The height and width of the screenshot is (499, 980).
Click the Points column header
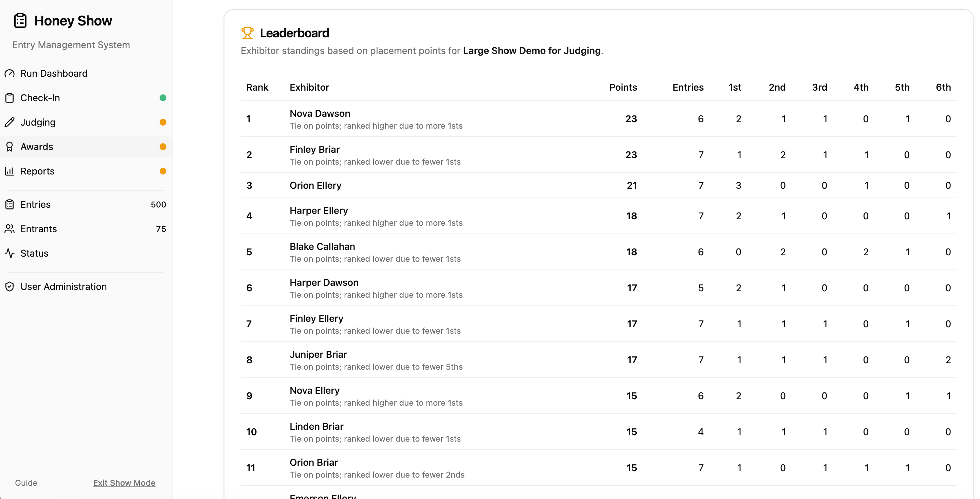tap(623, 87)
